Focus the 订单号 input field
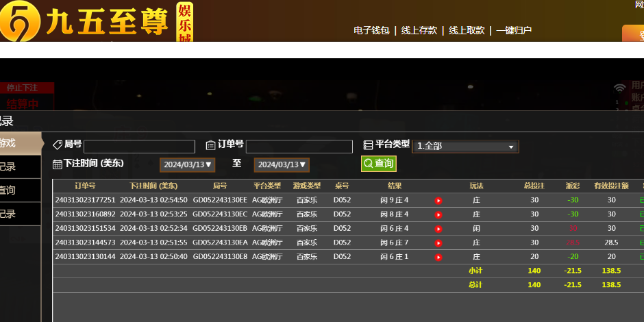The image size is (644, 322). (299, 147)
